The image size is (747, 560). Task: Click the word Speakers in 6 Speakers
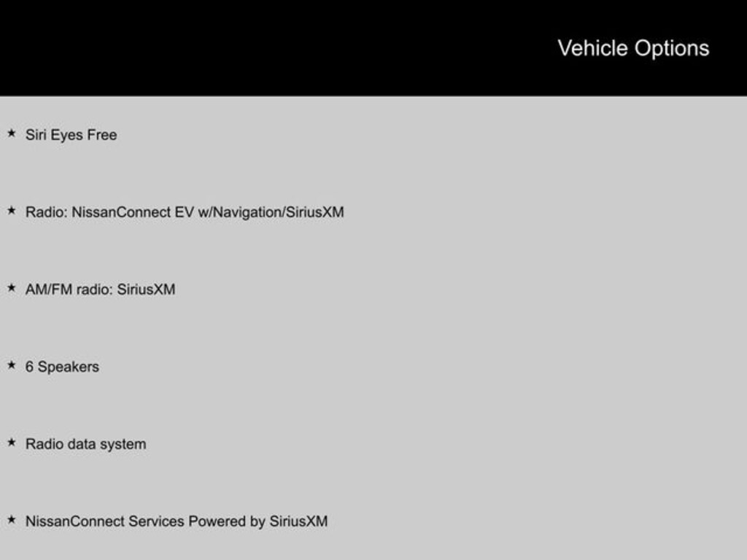click(68, 367)
